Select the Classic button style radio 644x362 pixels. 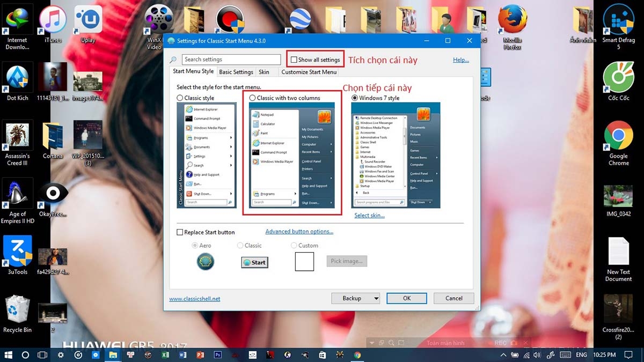(x=240, y=246)
